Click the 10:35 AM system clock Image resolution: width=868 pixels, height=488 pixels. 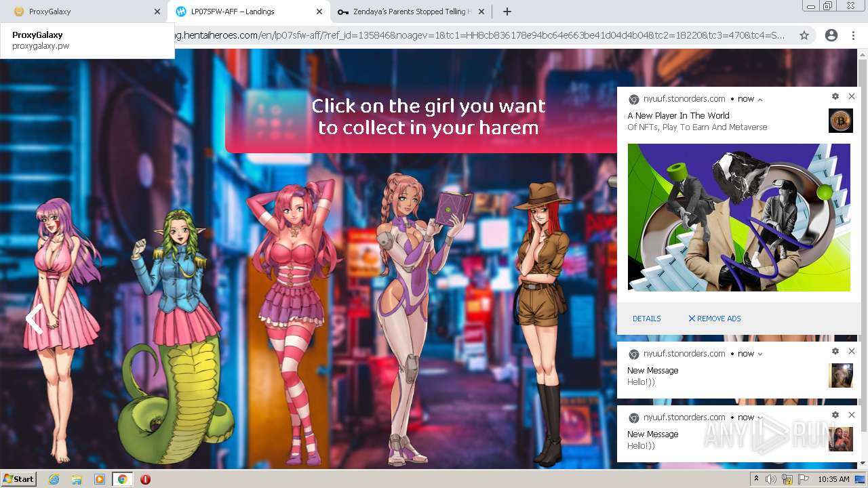[x=833, y=479]
